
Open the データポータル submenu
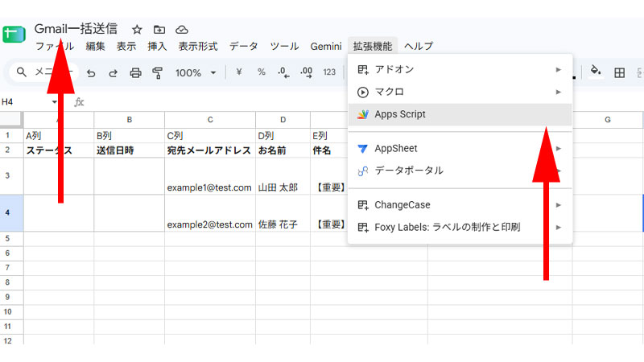coord(460,171)
